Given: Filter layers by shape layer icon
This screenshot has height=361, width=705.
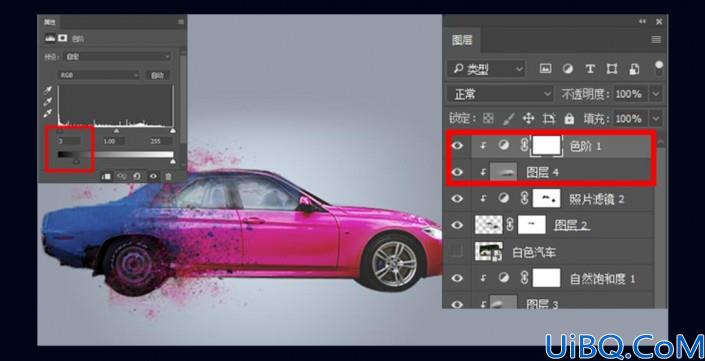Looking at the screenshot, I should click(x=611, y=69).
